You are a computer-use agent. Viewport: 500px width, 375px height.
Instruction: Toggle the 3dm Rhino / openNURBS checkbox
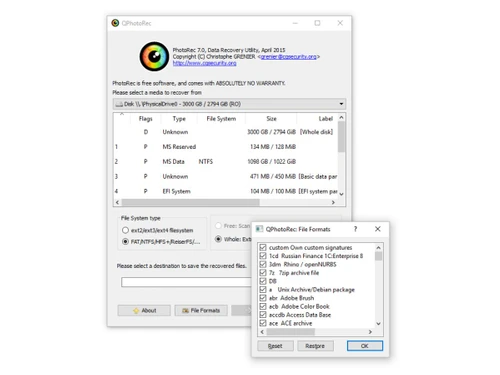tap(263, 264)
